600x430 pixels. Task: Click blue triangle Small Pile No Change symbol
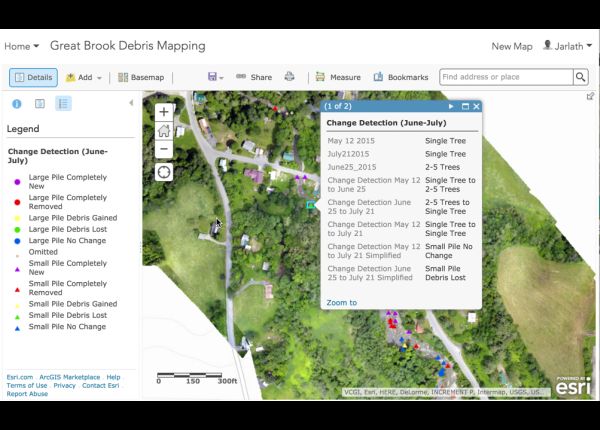(17, 328)
